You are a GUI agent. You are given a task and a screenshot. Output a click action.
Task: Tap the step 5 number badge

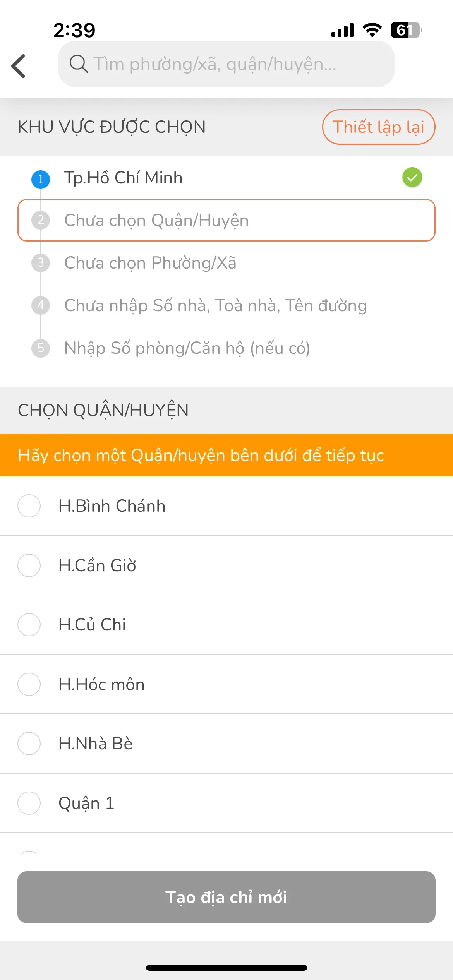click(x=41, y=348)
